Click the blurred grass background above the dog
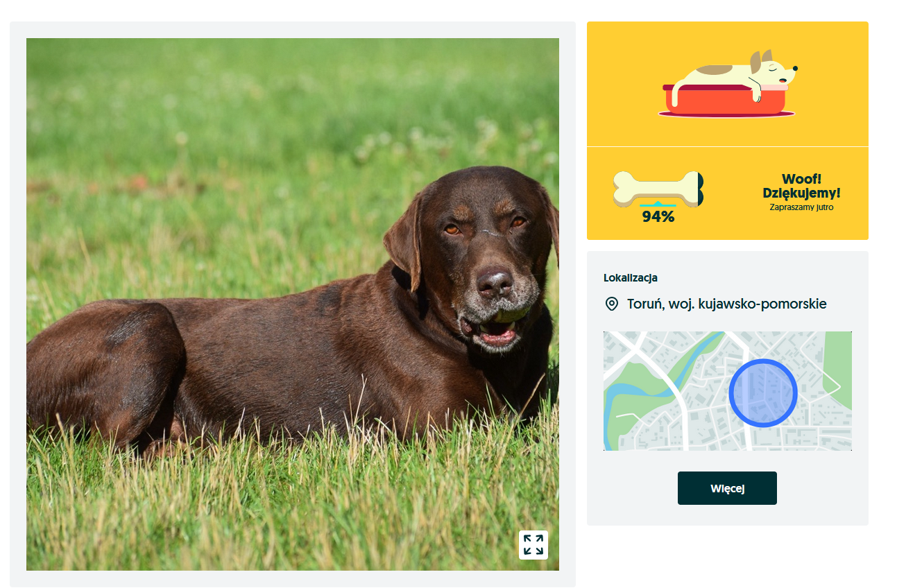Screen dimensions: 897x588 pyautogui.click(x=277, y=104)
